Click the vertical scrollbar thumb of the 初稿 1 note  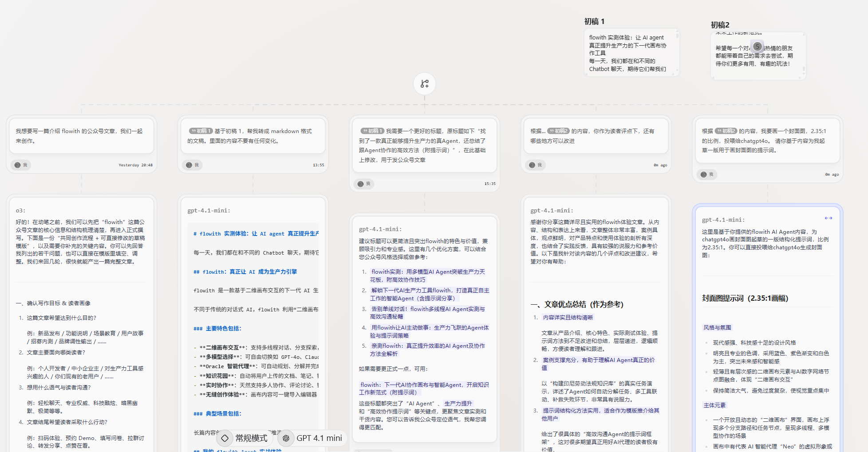[x=677, y=35]
